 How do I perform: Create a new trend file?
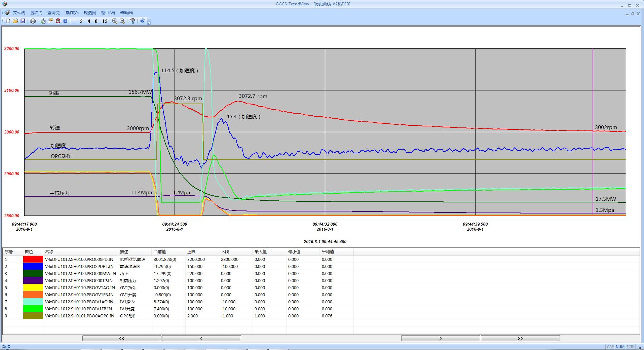tap(8, 21)
